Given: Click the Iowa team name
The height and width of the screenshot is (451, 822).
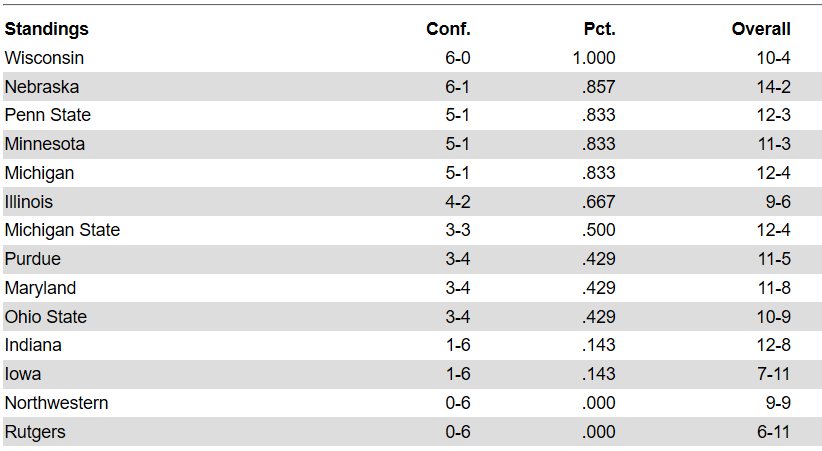Looking at the screenshot, I should tap(23, 373).
